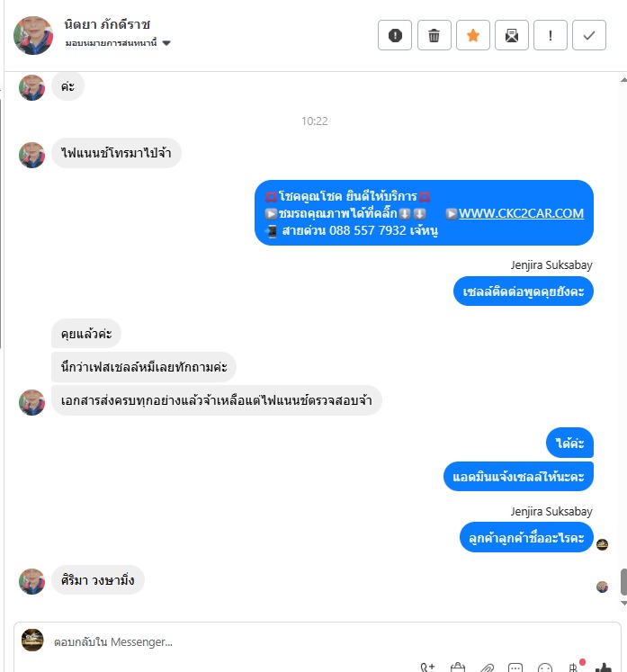Click scrollbar up arrow in chat
Image resolution: width=627 pixels, height=672 pixels.
pos(623,80)
